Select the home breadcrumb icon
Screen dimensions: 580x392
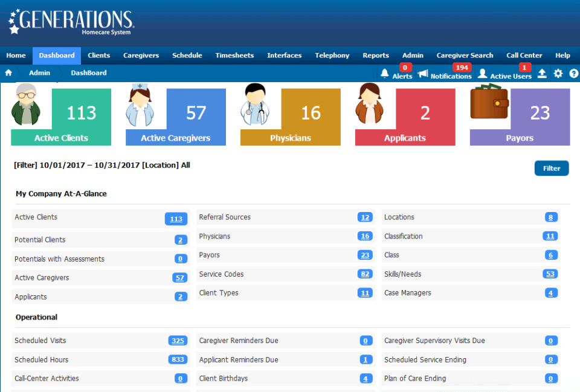pos(8,72)
